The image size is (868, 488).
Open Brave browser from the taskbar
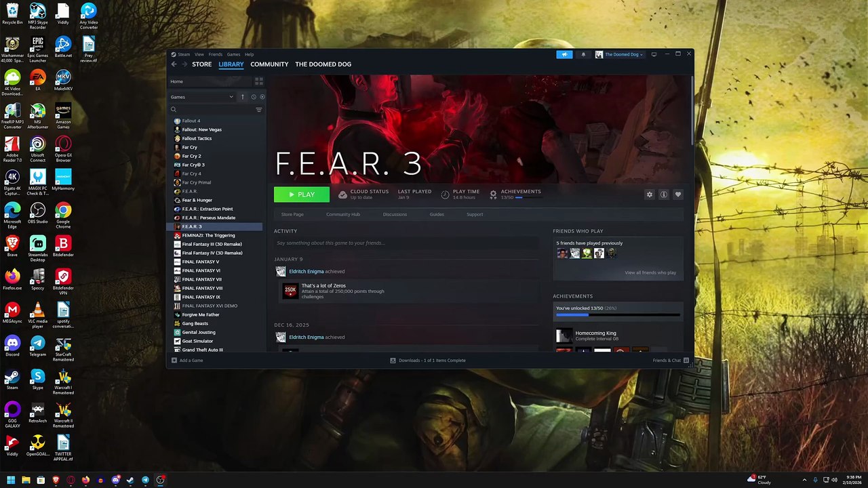point(56,480)
